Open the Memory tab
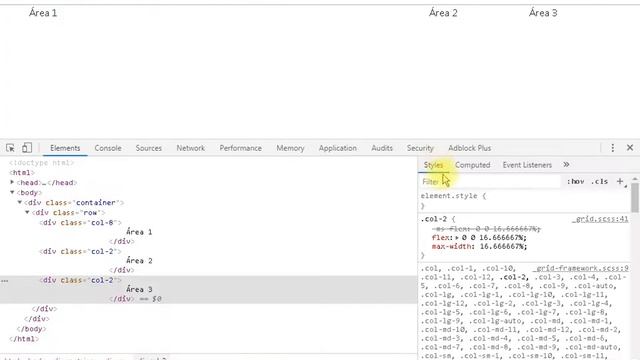Screen dimensions: 640x360 [290, 148]
